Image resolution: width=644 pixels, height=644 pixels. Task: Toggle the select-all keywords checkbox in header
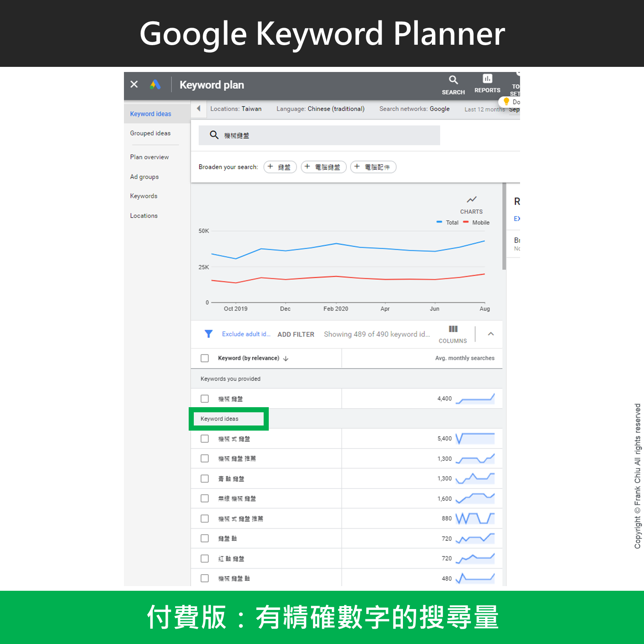pyautogui.click(x=205, y=358)
